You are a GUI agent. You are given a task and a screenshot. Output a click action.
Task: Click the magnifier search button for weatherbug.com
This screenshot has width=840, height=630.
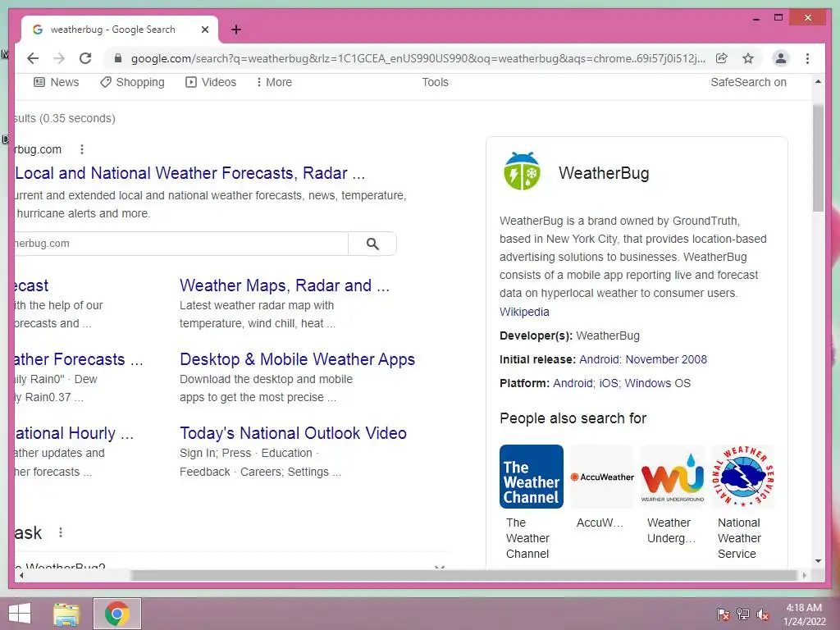(x=372, y=244)
